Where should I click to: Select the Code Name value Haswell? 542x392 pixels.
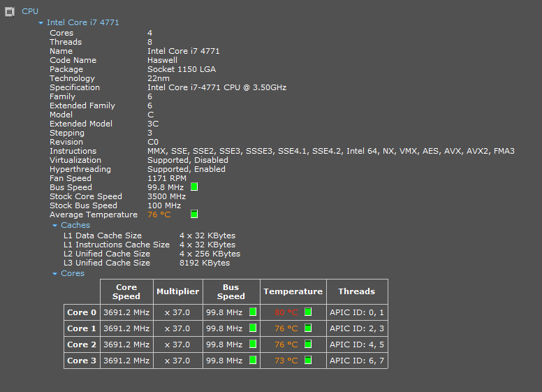tap(162, 60)
